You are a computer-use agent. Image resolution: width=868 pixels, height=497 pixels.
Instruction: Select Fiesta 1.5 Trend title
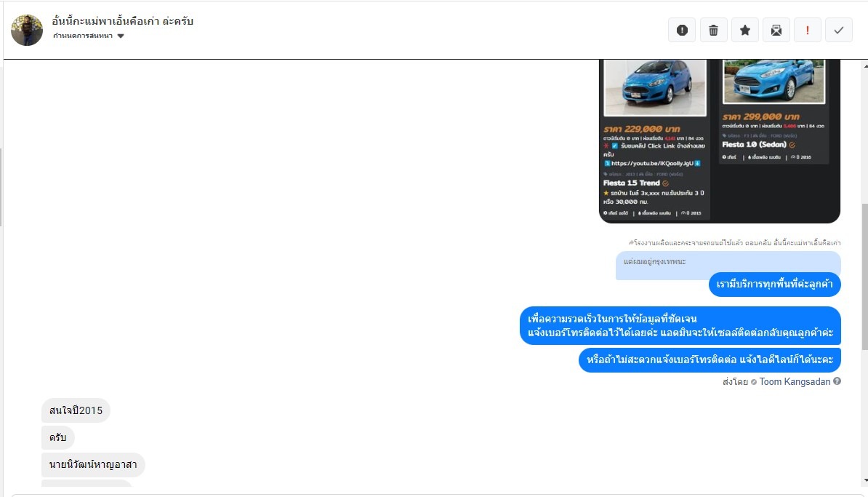pos(632,183)
